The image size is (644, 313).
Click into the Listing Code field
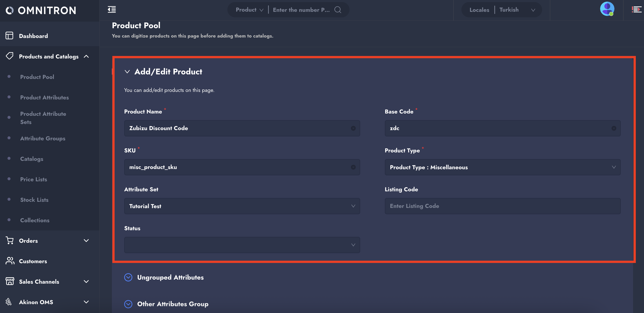[x=502, y=206]
